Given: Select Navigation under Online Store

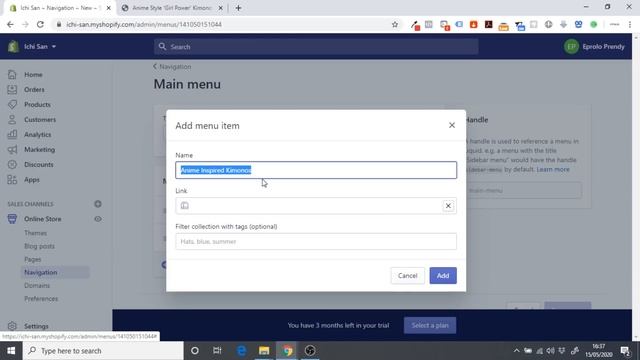Looking at the screenshot, I should [x=40, y=272].
